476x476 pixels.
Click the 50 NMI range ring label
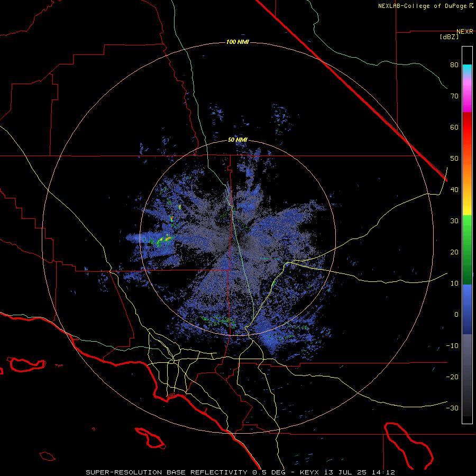point(237,140)
